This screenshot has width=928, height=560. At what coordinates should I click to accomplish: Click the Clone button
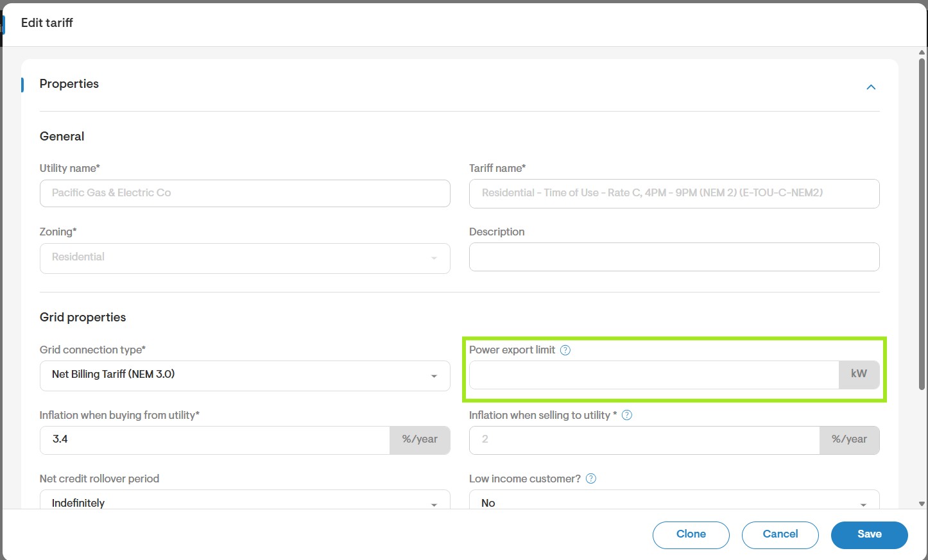click(691, 535)
